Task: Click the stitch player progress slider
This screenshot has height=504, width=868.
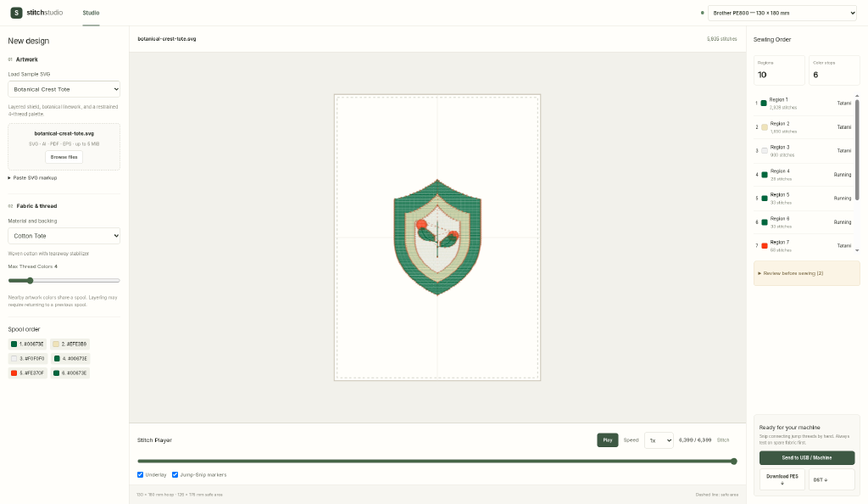Action: coord(437,461)
